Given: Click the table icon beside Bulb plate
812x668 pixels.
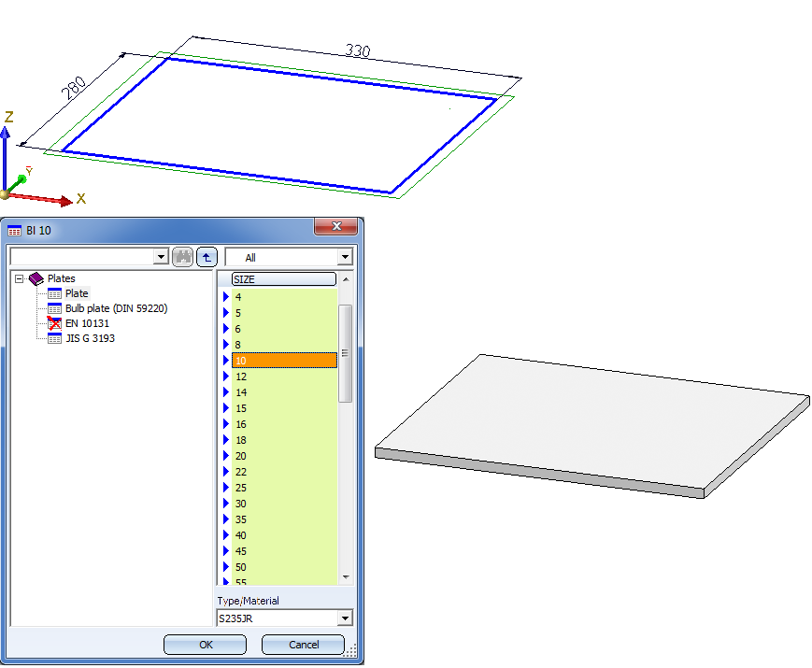Looking at the screenshot, I should pos(54,308).
